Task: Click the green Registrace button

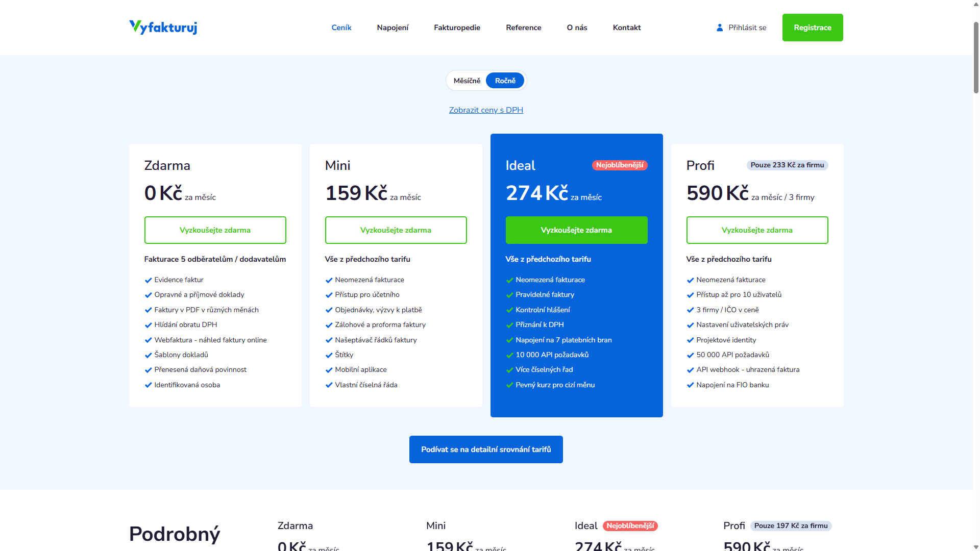Action: (813, 28)
